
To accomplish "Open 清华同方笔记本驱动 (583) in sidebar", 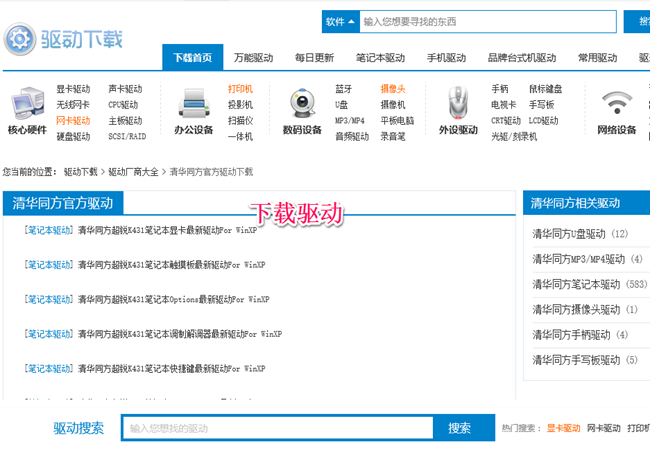I will [x=589, y=284].
